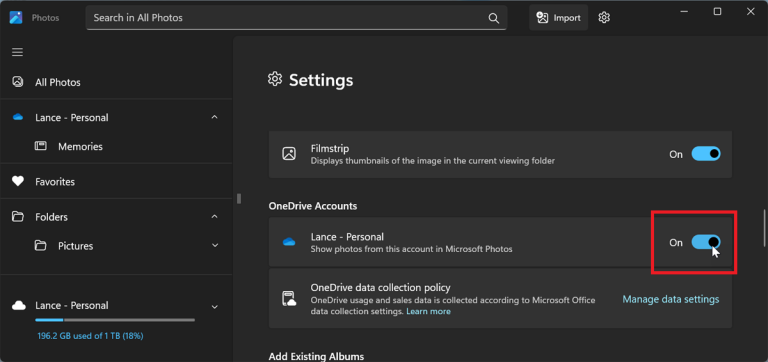The width and height of the screenshot is (768, 362).
Task: Click the Import button
Action: pos(558,18)
